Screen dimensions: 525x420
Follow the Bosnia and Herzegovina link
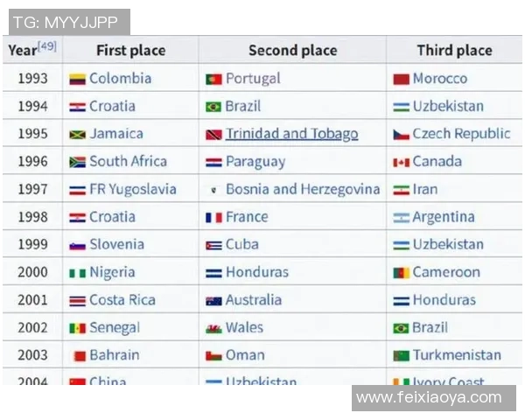click(x=303, y=189)
